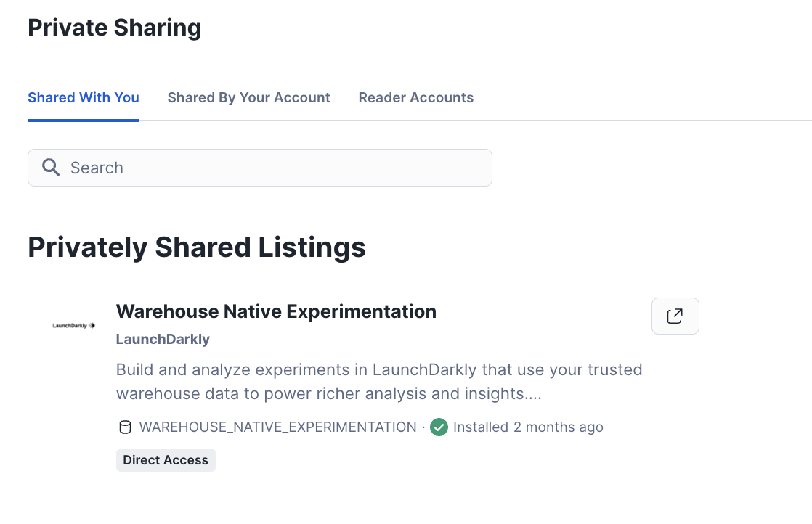Click the separator dot after the database name

coord(424,427)
